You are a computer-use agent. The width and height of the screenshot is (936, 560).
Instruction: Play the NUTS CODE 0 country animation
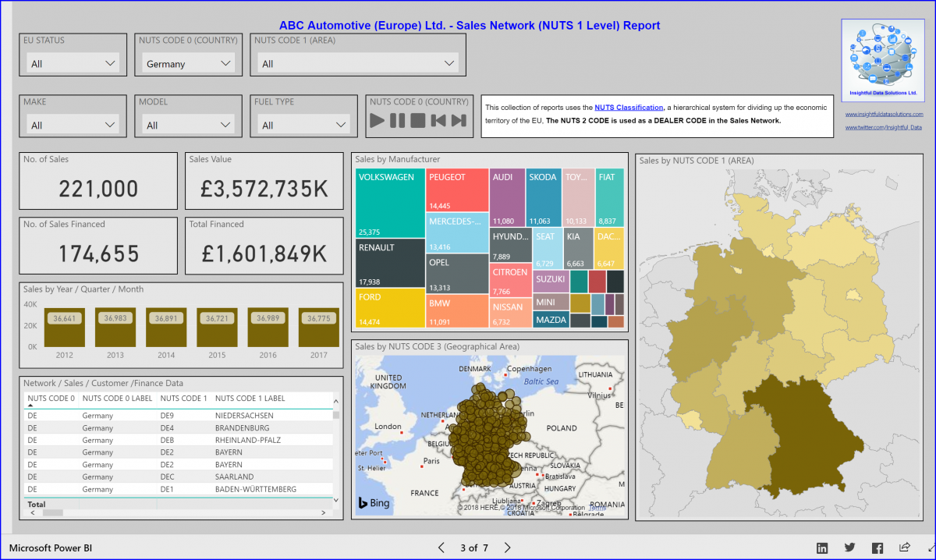377,121
